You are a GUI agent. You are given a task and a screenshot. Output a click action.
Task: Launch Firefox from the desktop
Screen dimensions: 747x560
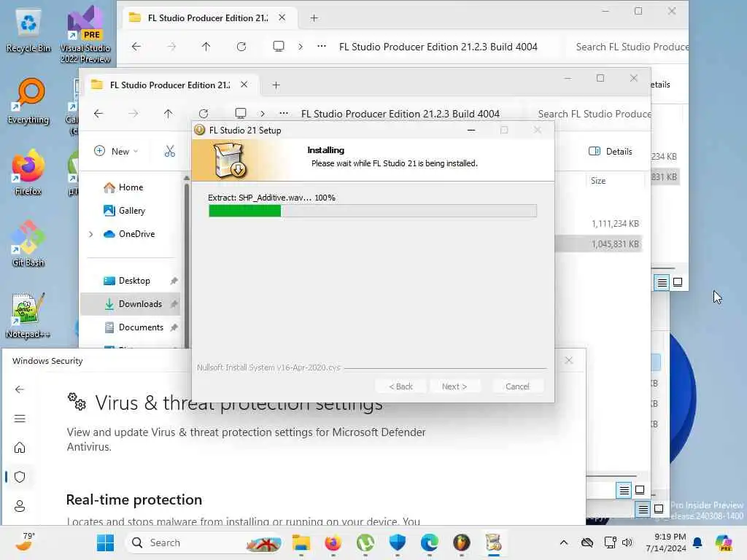click(28, 172)
